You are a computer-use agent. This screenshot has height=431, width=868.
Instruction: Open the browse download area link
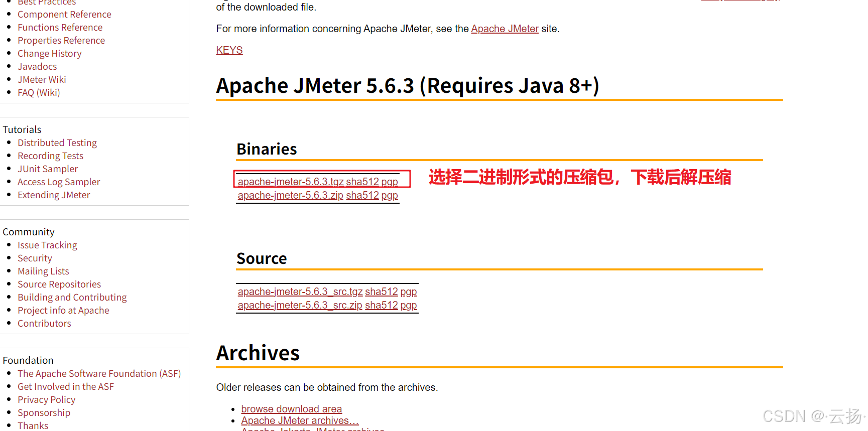pyautogui.click(x=291, y=409)
